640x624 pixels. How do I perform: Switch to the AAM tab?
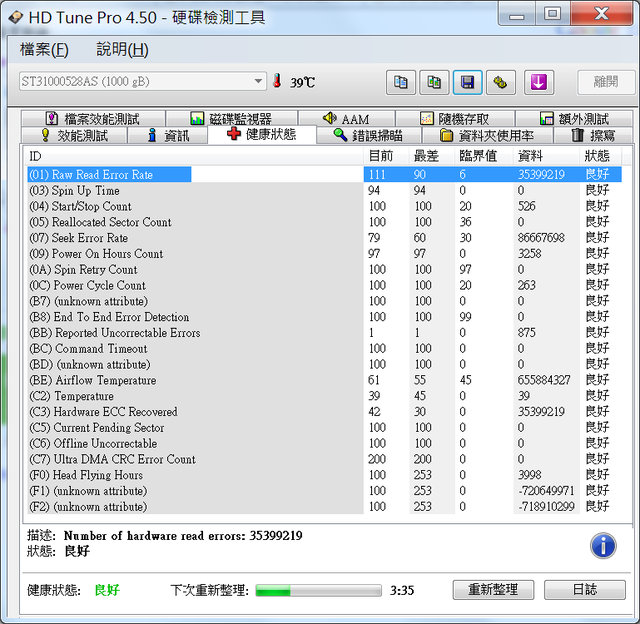pyautogui.click(x=345, y=119)
